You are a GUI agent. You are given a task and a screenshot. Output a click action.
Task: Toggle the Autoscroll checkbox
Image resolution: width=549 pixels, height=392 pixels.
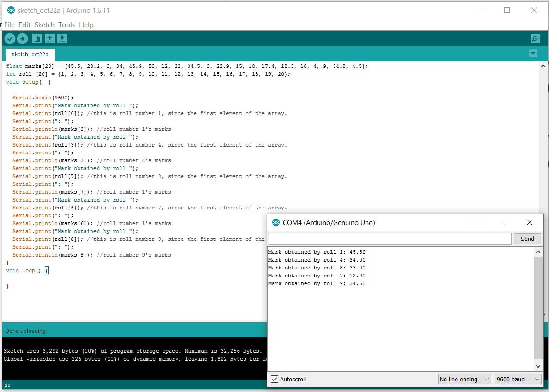(x=274, y=379)
